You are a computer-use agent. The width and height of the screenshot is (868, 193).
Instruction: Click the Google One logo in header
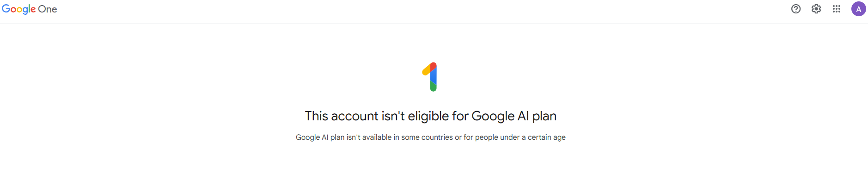coord(29,9)
